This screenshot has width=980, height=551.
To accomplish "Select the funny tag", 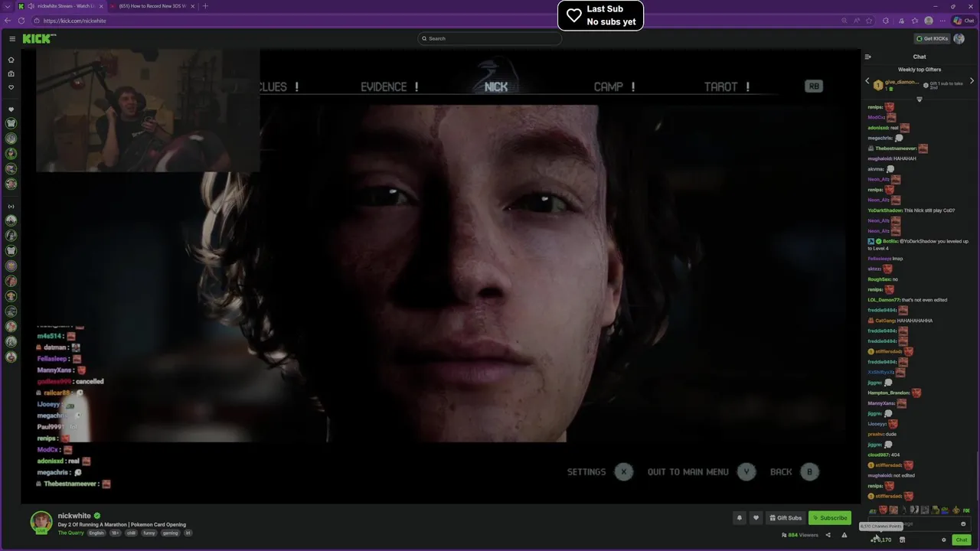I will pyautogui.click(x=149, y=533).
